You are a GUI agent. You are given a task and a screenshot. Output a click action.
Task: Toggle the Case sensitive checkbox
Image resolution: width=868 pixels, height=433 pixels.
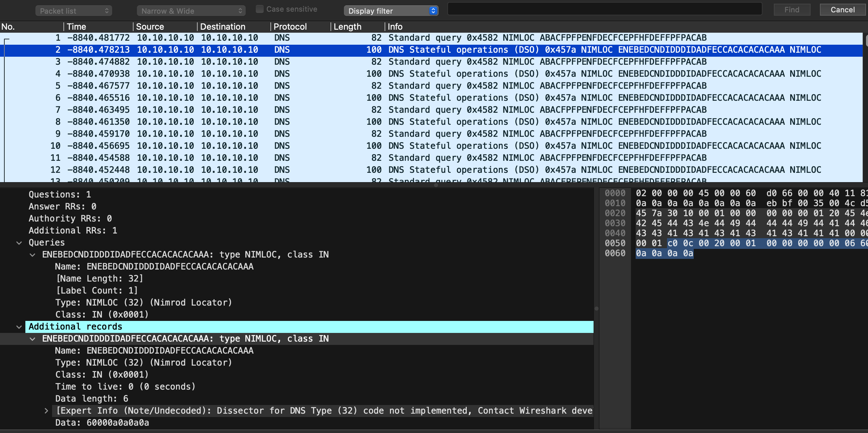point(259,9)
